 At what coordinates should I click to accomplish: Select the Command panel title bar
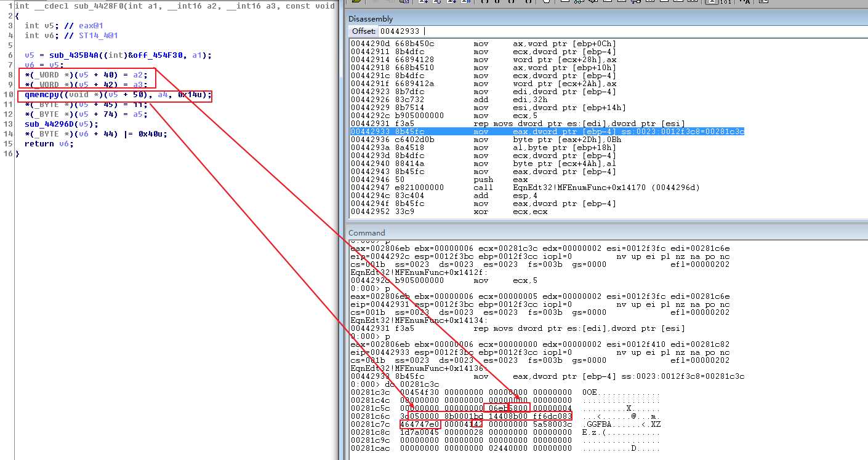(x=608, y=232)
